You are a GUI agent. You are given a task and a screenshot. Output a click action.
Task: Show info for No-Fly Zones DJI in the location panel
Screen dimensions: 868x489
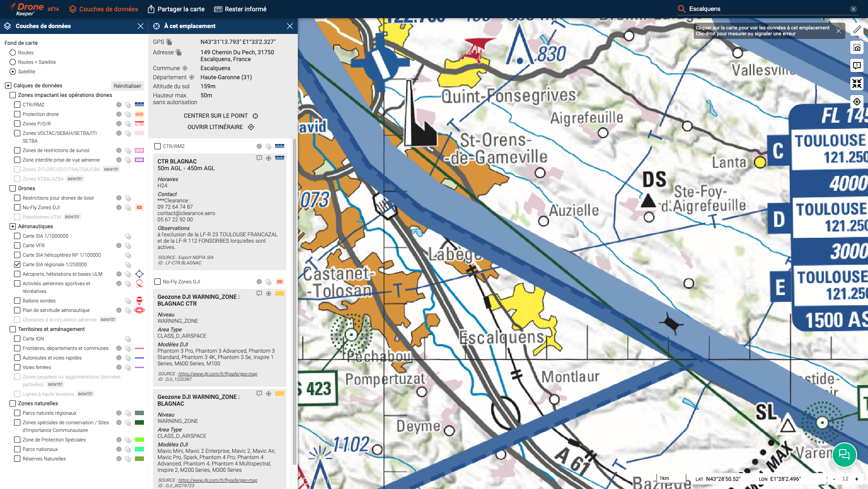click(x=259, y=282)
